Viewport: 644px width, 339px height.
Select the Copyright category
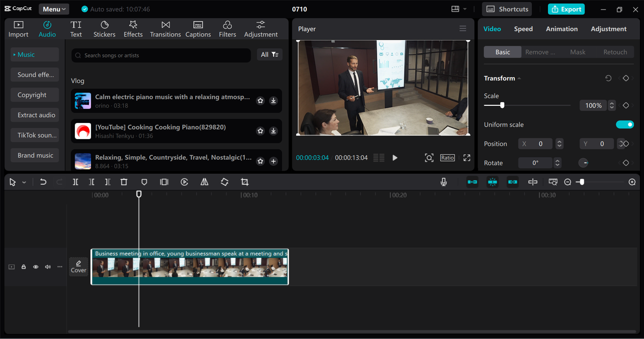click(35, 95)
